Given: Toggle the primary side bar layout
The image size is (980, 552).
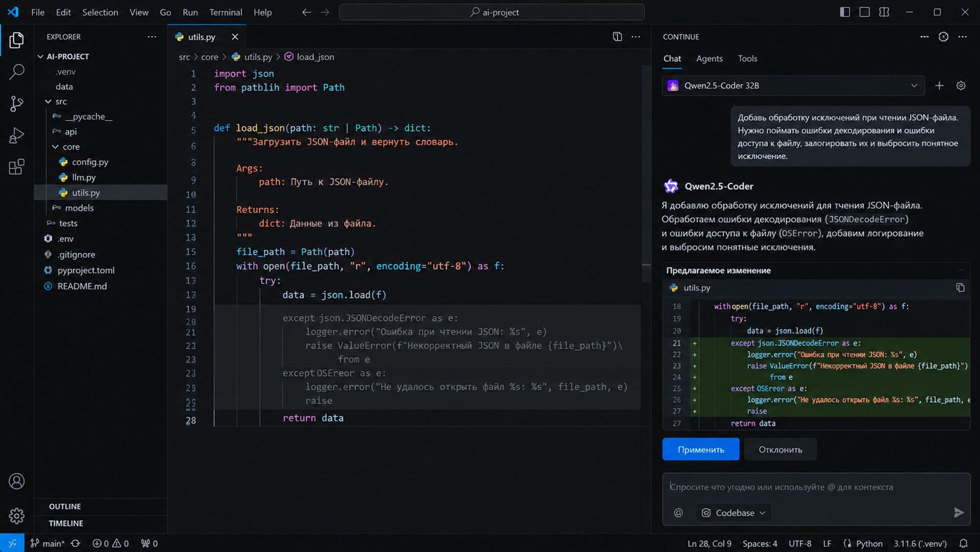Looking at the screenshot, I should pyautogui.click(x=845, y=12).
